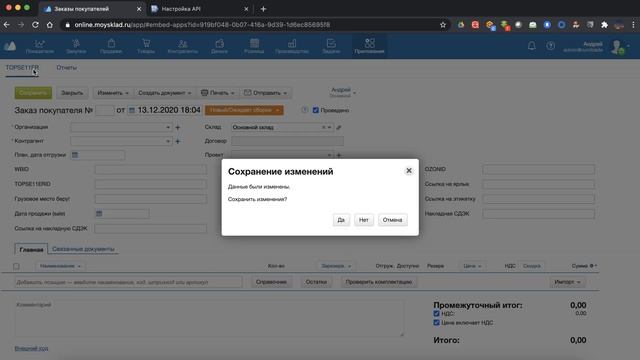
Task: Click the green Сохранить button
Action: (x=33, y=93)
